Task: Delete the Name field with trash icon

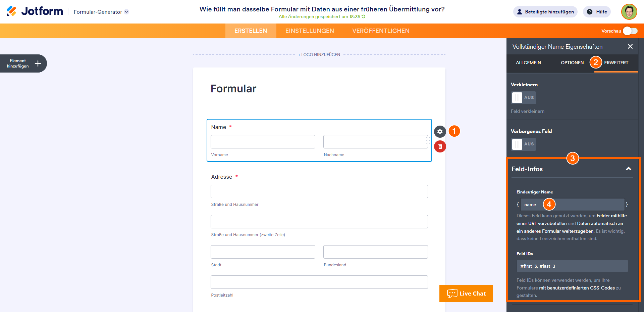Action: (440, 146)
